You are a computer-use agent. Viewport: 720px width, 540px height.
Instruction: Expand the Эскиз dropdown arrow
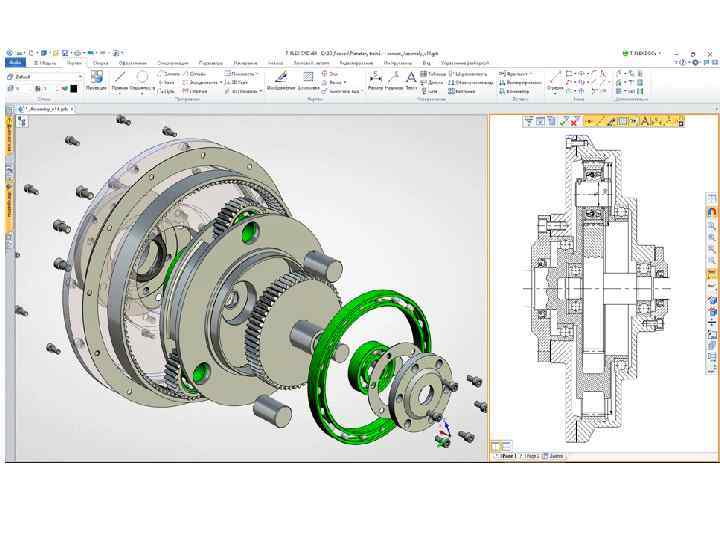[x=555, y=93]
